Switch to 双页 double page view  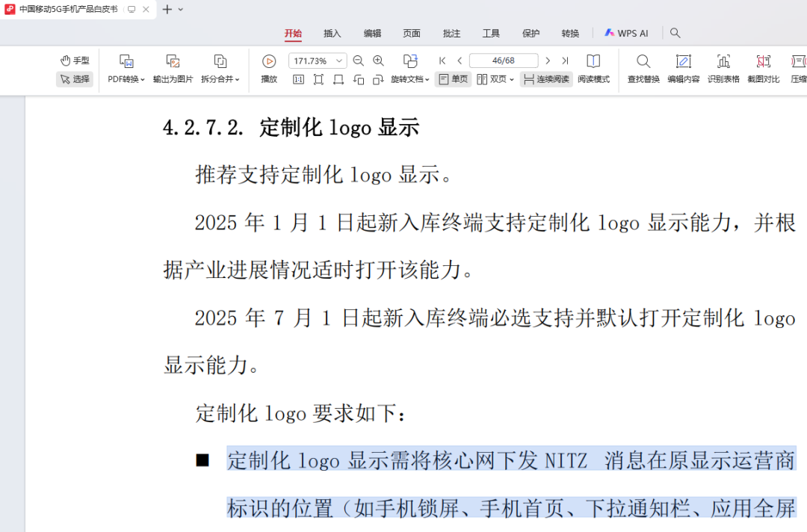pyautogui.click(x=492, y=79)
